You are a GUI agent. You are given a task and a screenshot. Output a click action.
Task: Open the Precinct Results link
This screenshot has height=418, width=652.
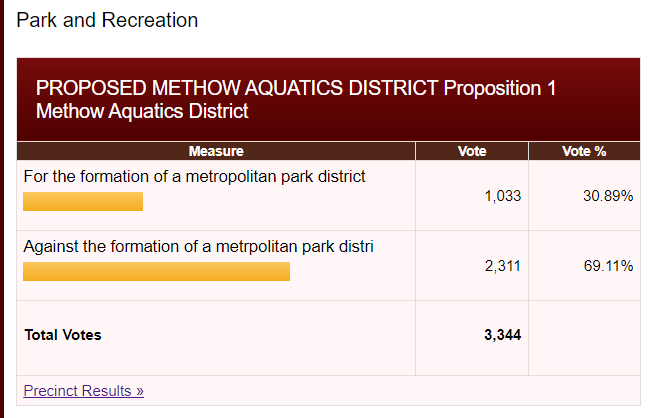pyautogui.click(x=83, y=391)
